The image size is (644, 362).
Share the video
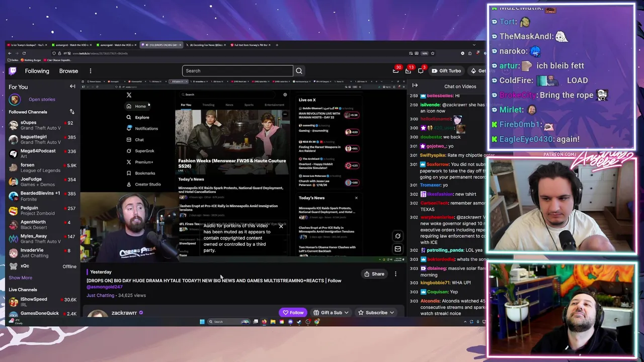click(374, 274)
